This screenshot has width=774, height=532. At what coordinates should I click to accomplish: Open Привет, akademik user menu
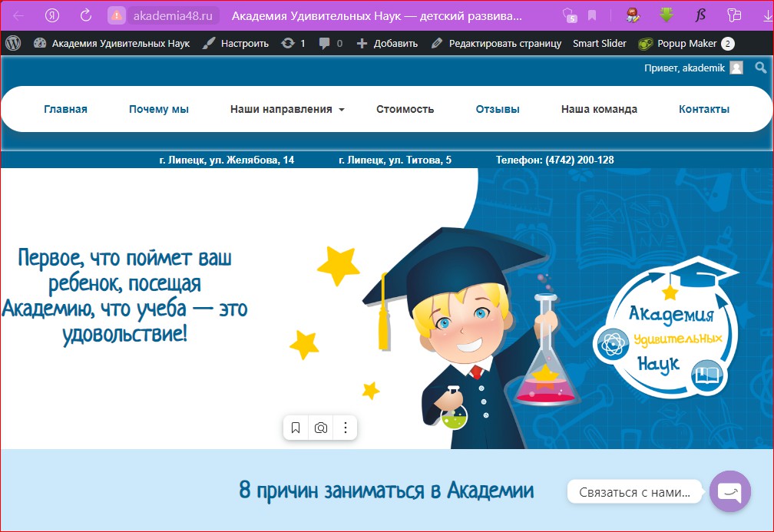(x=693, y=68)
